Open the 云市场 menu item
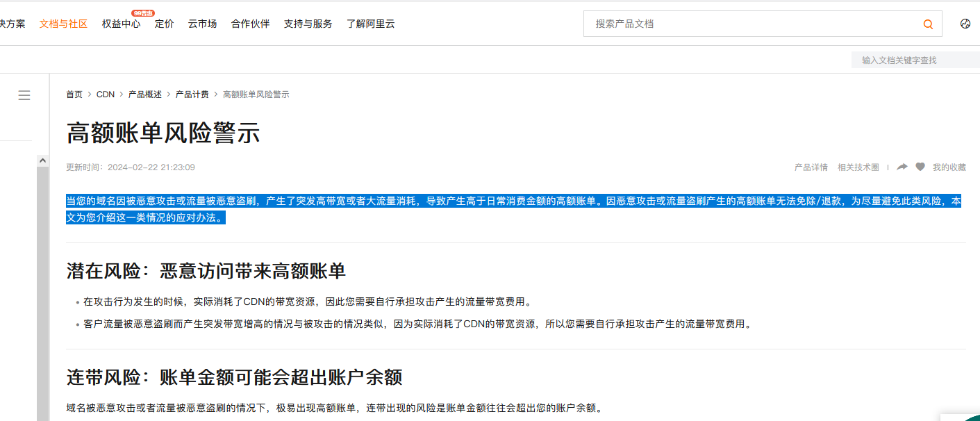This screenshot has height=421, width=980. pyautogui.click(x=202, y=24)
